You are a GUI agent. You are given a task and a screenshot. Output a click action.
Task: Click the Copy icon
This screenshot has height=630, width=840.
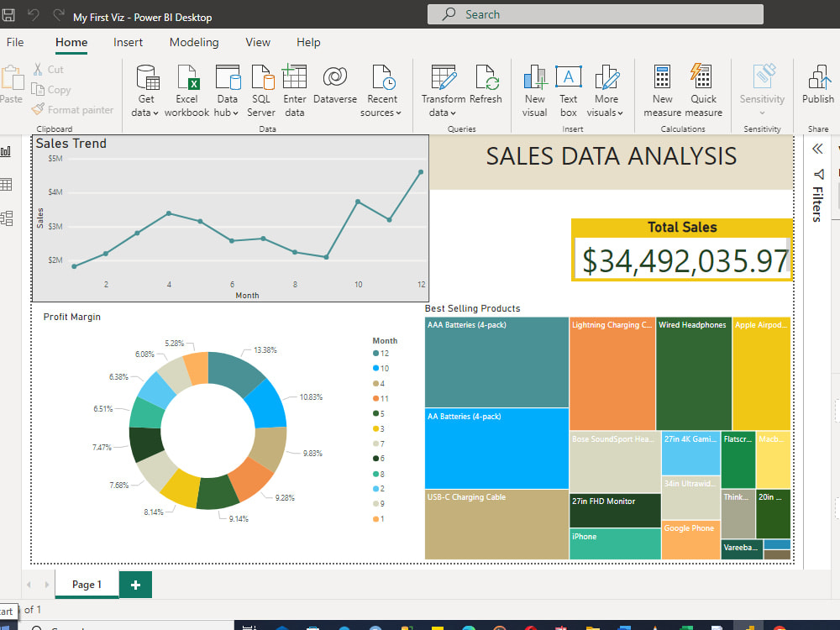38,90
